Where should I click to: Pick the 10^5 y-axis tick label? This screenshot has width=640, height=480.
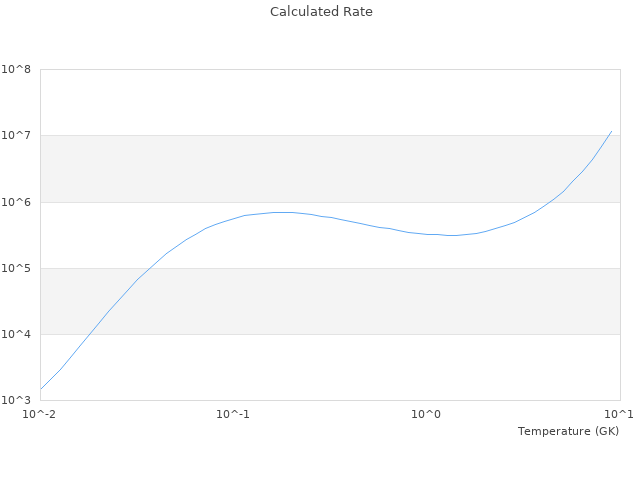16,268
